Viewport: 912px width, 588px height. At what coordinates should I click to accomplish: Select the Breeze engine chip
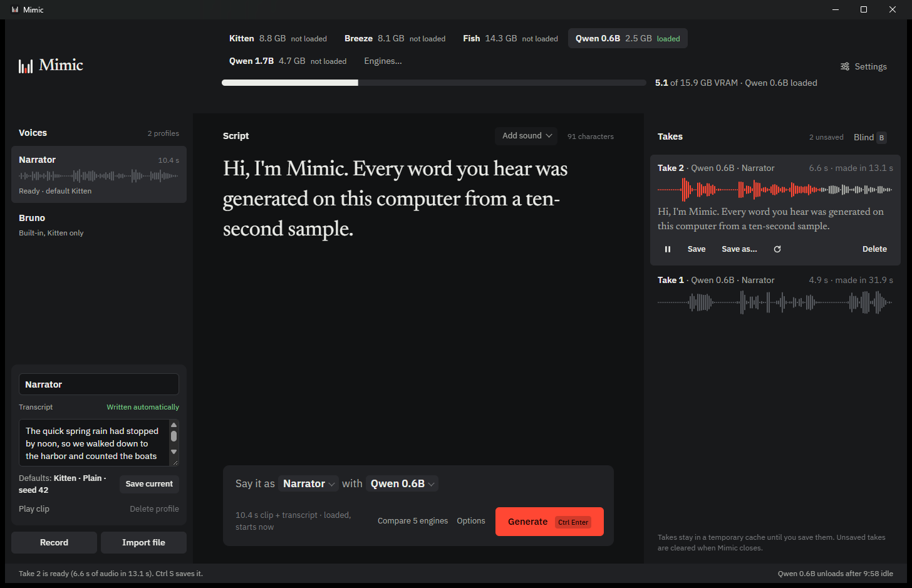pyautogui.click(x=395, y=39)
